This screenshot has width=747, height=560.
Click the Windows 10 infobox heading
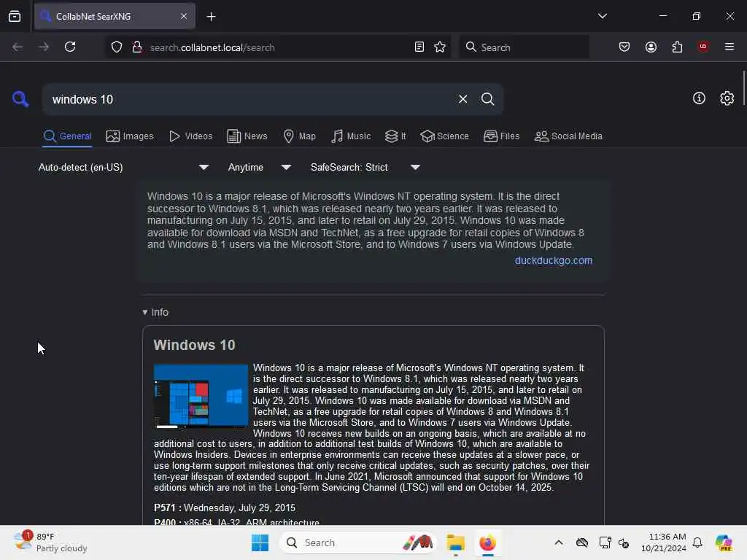coord(194,345)
